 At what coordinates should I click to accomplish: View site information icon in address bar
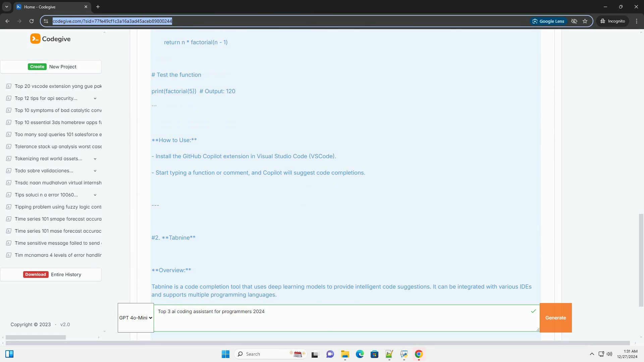46,21
